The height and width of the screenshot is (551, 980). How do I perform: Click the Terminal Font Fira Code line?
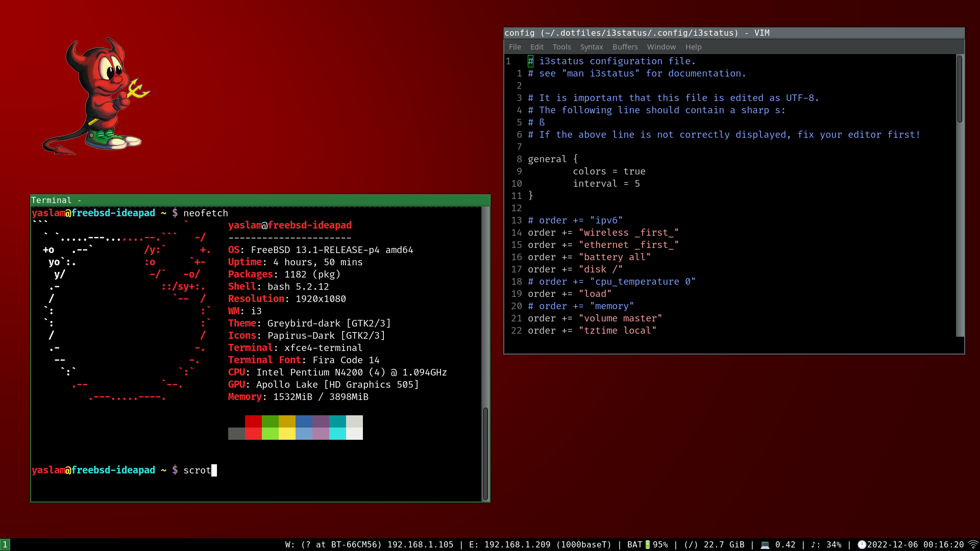(304, 360)
